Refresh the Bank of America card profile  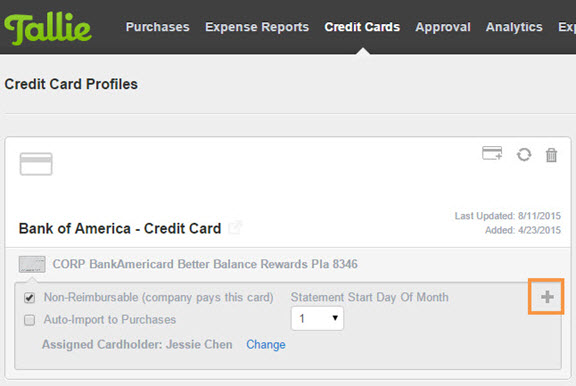pos(524,155)
